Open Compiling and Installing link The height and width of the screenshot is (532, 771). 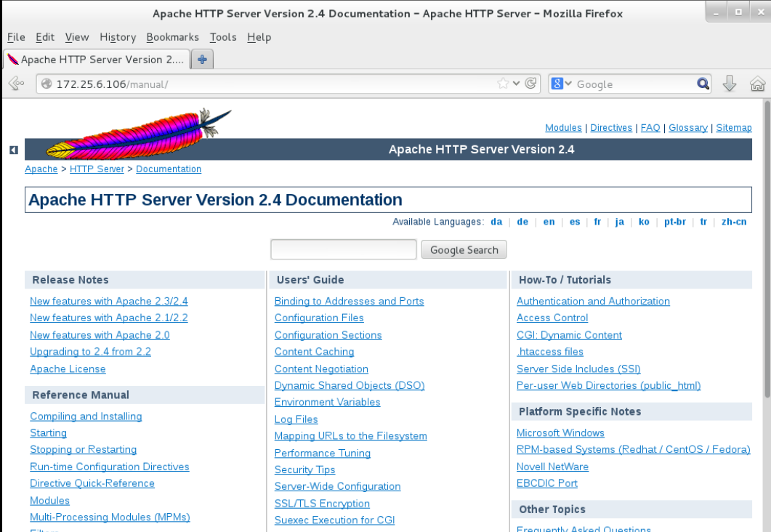tap(86, 416)
